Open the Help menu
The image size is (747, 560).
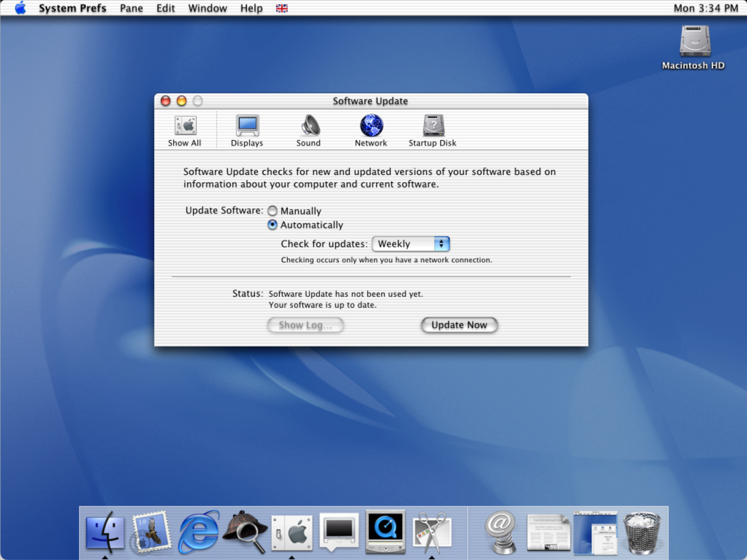(251, 8)
